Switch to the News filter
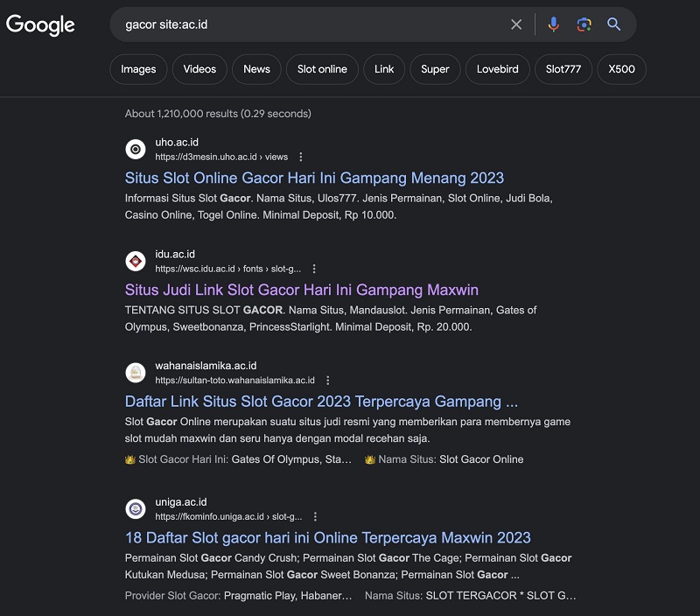Screen dimensions: 700x616 pyautogui.click(x=256, y=69)
